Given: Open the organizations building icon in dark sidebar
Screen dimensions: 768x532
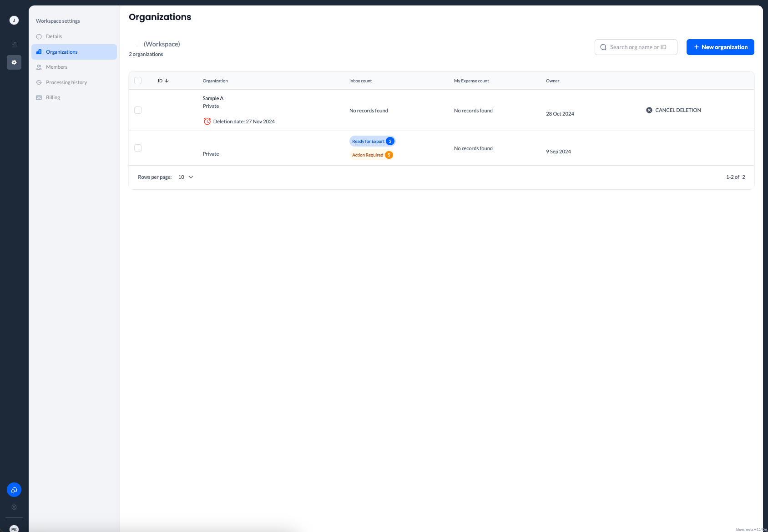Looking at the screenshot, I should pyautogui.click(x=14, y=45).
